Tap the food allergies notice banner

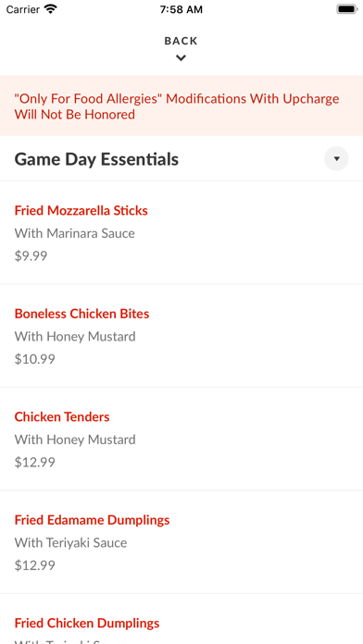coord(181,106)
